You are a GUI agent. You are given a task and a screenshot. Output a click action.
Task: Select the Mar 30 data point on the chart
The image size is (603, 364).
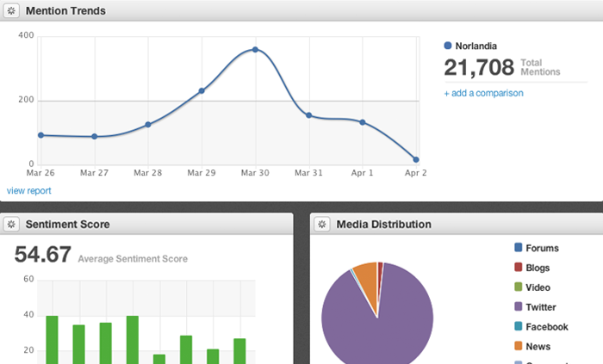coord(255,50)
